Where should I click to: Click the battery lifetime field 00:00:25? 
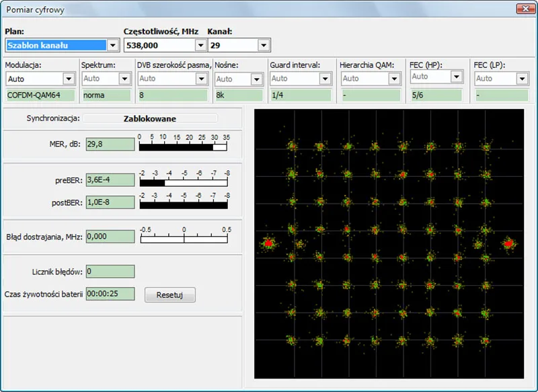click(x=110, y=294)
